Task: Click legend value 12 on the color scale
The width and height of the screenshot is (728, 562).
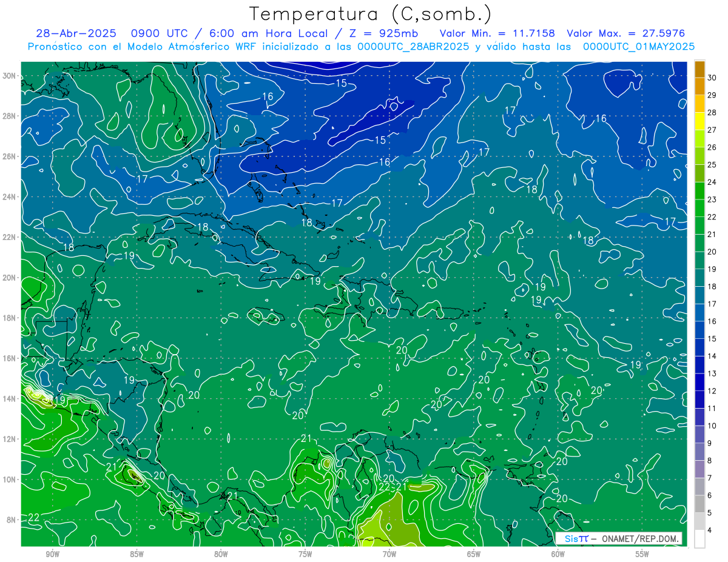Action: [x=712, y=391]
